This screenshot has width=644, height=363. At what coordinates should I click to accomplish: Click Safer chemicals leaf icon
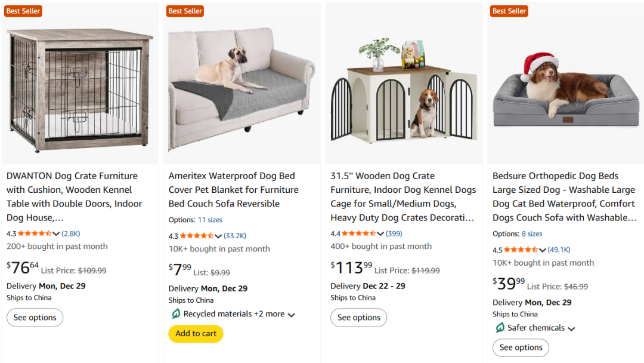click(x=500, y=328)
